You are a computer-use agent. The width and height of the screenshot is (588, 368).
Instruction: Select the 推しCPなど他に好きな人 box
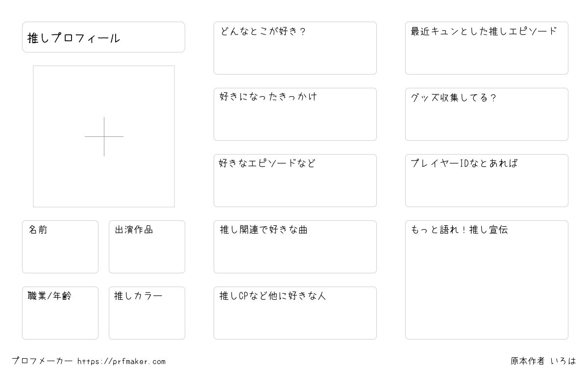[x=295, y=313]
